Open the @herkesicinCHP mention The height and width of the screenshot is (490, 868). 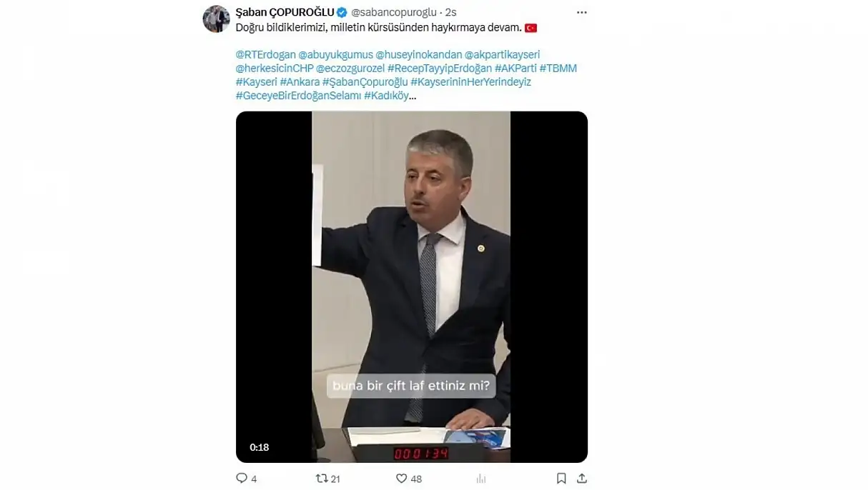coord(274,69)
